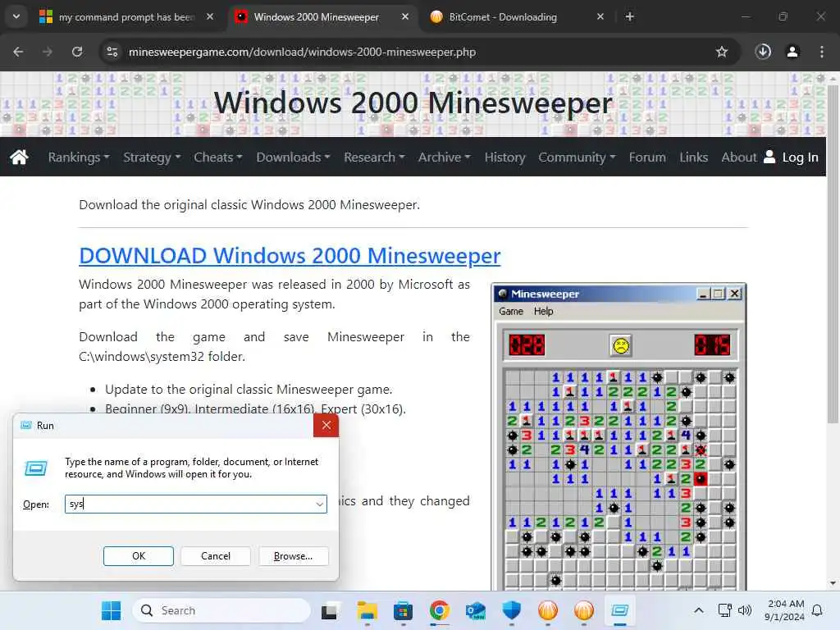Click Browse in Run dialog
The width and height of the screenshot is (840, 630).
pos(293,556)
